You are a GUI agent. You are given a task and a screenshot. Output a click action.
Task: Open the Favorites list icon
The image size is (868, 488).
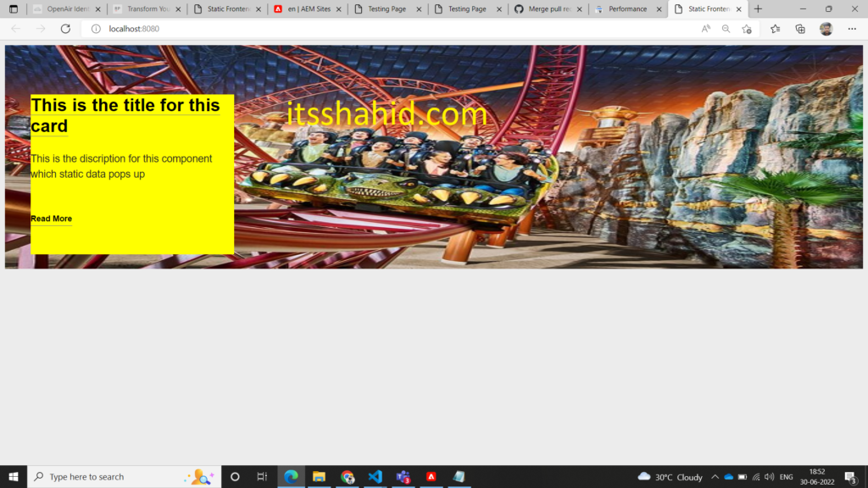point(775,29)
